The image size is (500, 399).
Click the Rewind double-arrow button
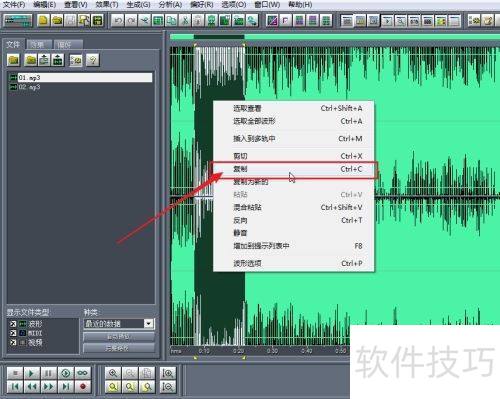[x=32, y=387]
